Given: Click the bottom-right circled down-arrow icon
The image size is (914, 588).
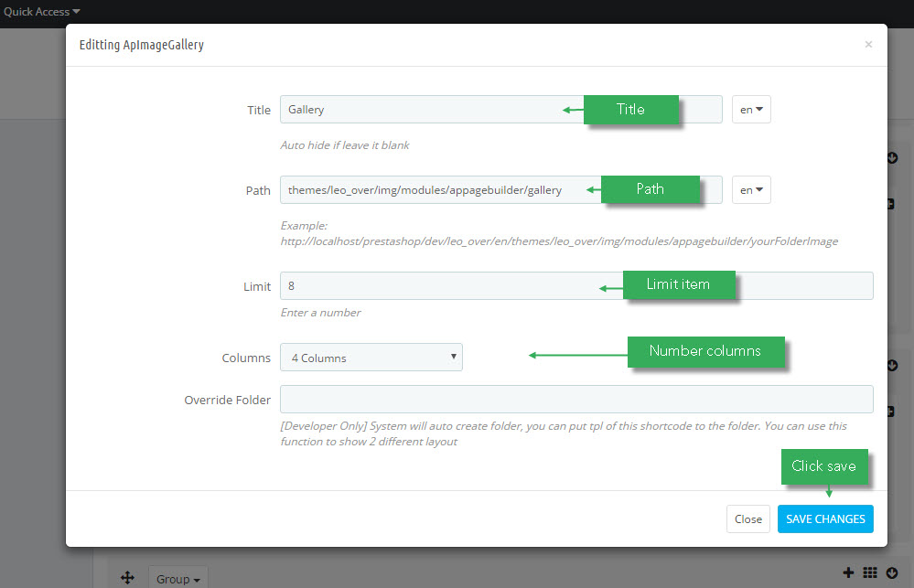Looking at the screenshot, I should click(x=892, y=572).
